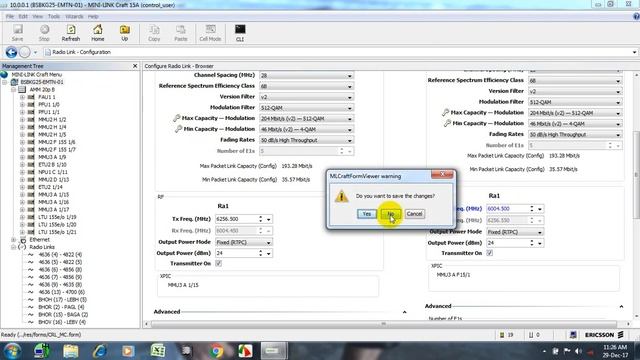
Task: Open right pane Modulation Filter dropdown
Action: [575, 102]
